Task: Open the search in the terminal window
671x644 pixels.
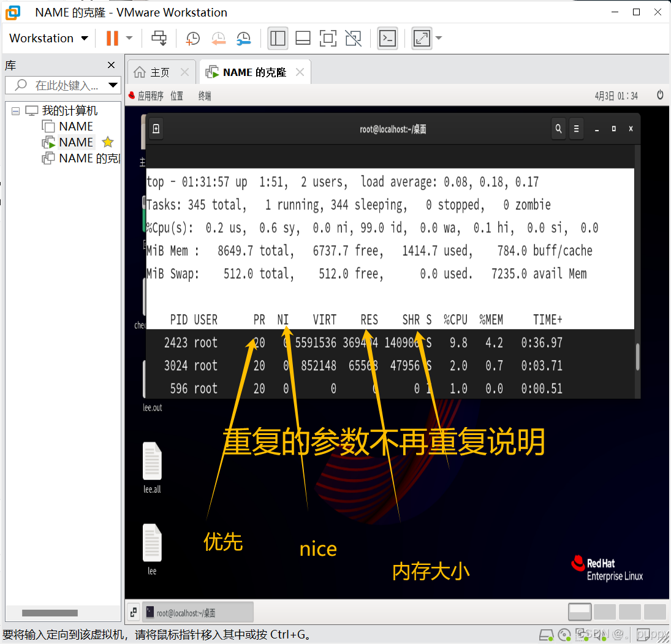Action: pyautogui.click(x=558, y=129)
